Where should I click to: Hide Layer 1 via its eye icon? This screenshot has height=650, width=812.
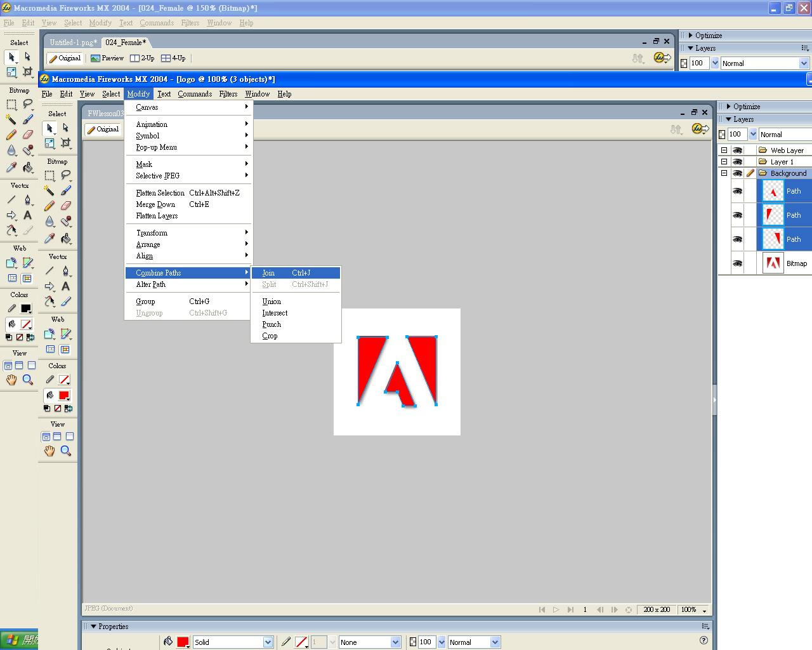click(x=737, y=162)
